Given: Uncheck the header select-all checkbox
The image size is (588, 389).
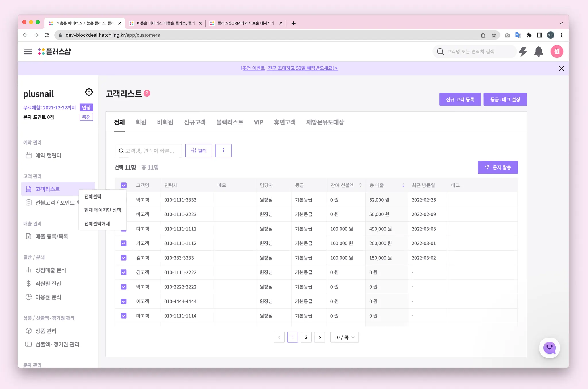Looking at the screenshot, I should (x=124, y=185).
